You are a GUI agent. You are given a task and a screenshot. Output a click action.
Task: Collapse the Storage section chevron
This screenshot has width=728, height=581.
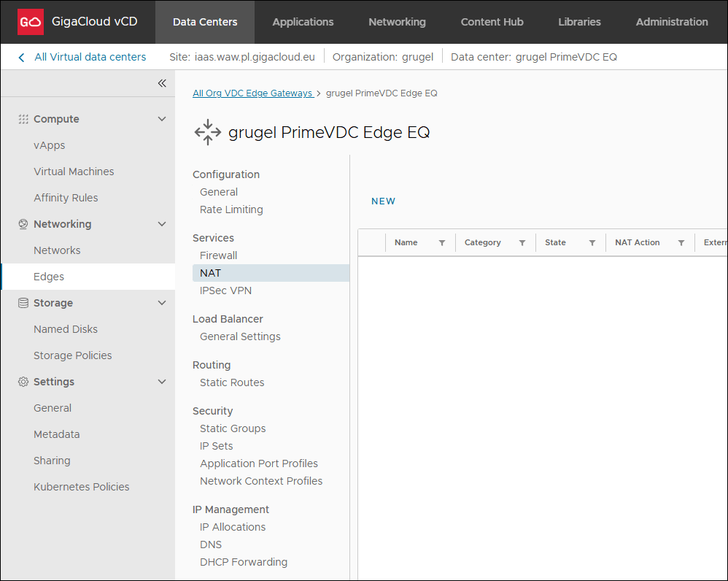[x=162, y=303]
